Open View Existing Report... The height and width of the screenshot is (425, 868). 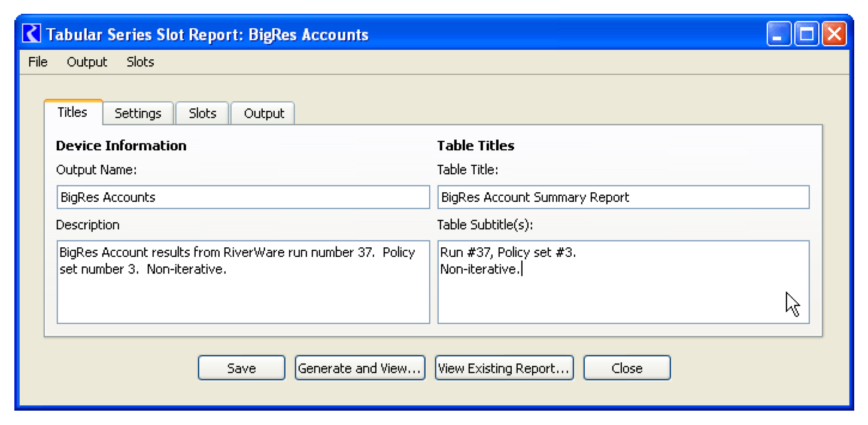tap(504, 368)
